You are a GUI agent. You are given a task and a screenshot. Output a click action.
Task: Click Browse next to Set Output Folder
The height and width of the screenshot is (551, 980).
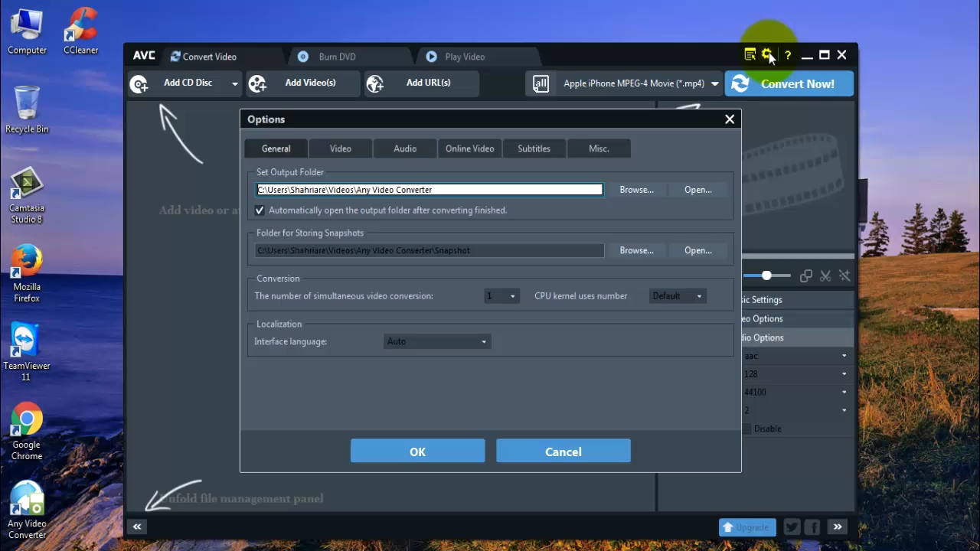(636, 189)
